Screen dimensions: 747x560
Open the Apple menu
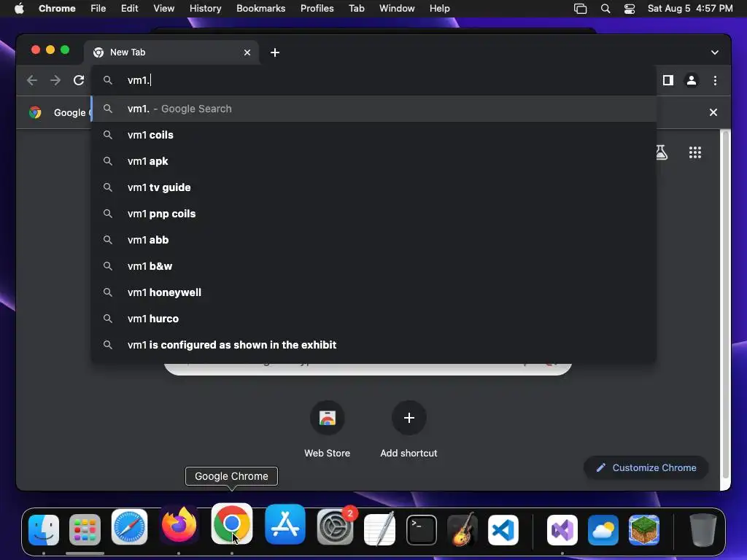(19, 9)
